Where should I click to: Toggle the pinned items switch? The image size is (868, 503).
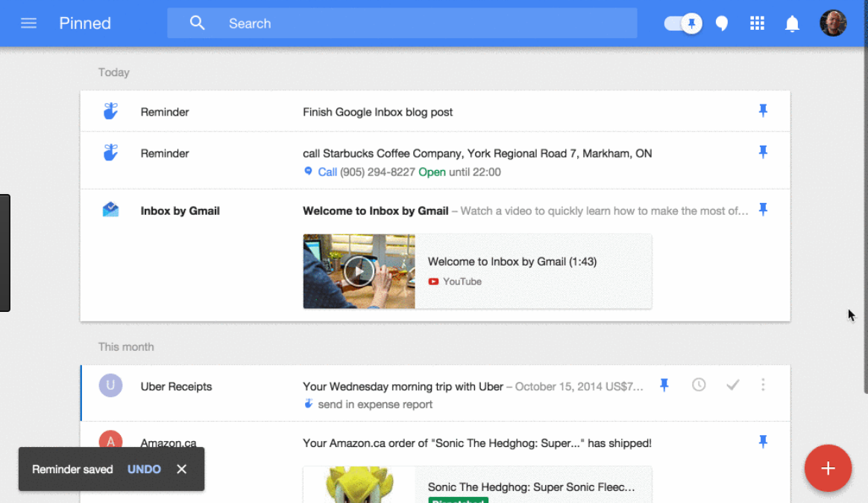[682, 23]
